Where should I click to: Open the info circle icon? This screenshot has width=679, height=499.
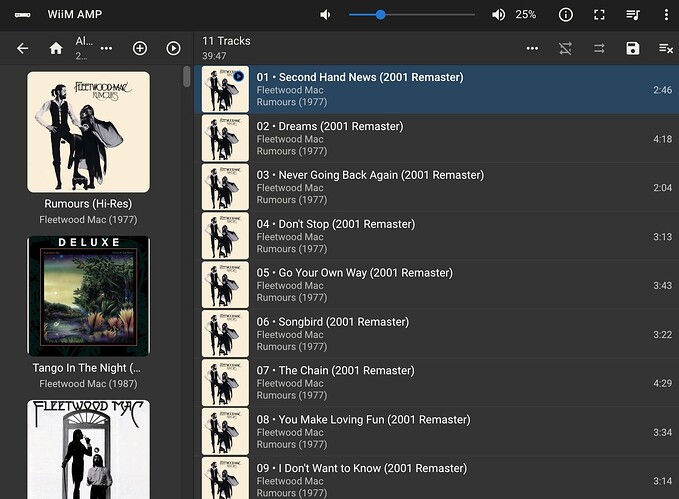pyautogui.click(x=566, y=15)
